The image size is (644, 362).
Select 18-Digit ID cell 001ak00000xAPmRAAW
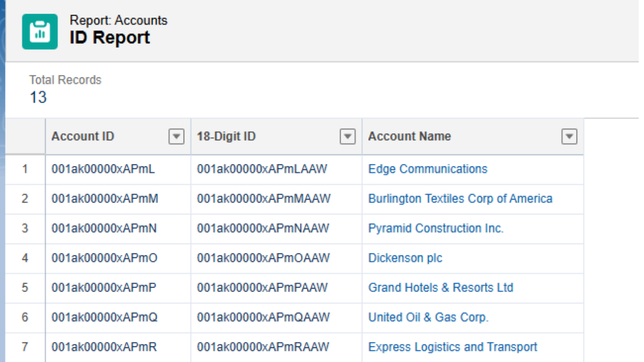[x=263, y=347]
